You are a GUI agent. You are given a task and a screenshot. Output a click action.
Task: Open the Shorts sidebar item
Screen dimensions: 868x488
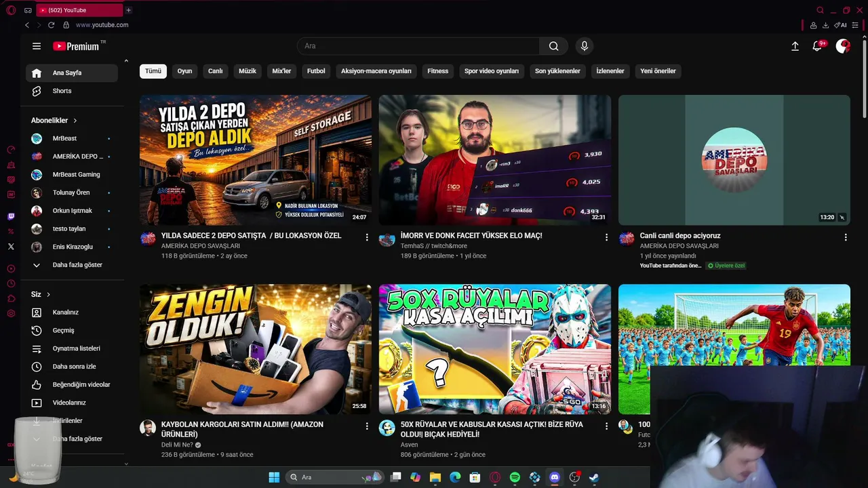pyautogui.click(x=72, y=91)
